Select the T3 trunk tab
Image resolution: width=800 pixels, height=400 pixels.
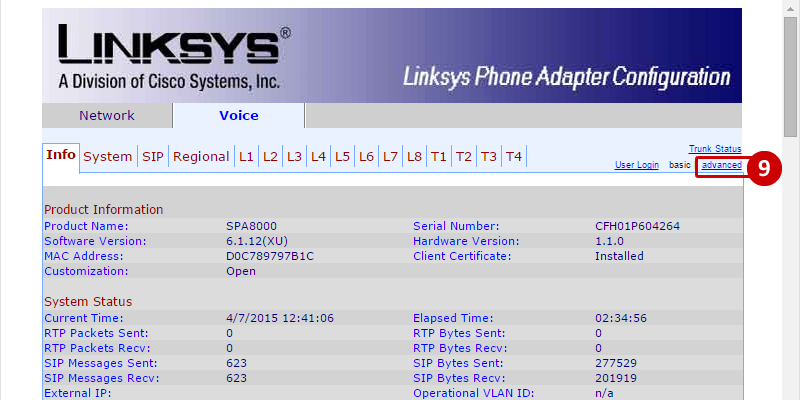488,157
